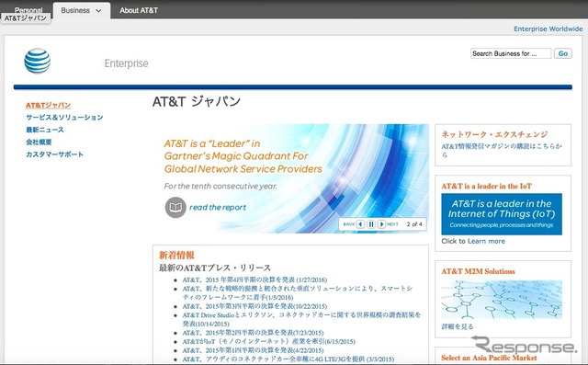Advance to next banner slide

(381, 224)
